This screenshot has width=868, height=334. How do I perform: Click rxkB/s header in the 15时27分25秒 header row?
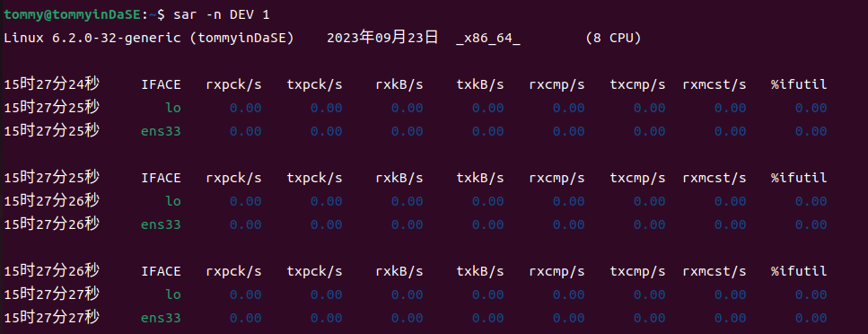(399, 178)
